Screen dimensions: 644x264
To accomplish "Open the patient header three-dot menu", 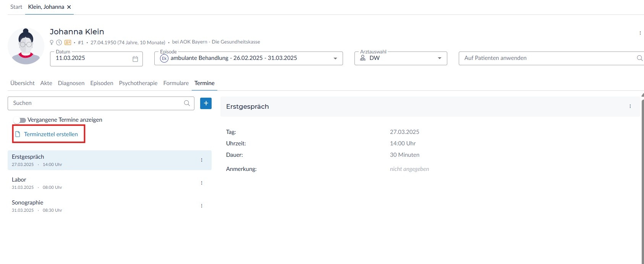I will coord(640,33).
